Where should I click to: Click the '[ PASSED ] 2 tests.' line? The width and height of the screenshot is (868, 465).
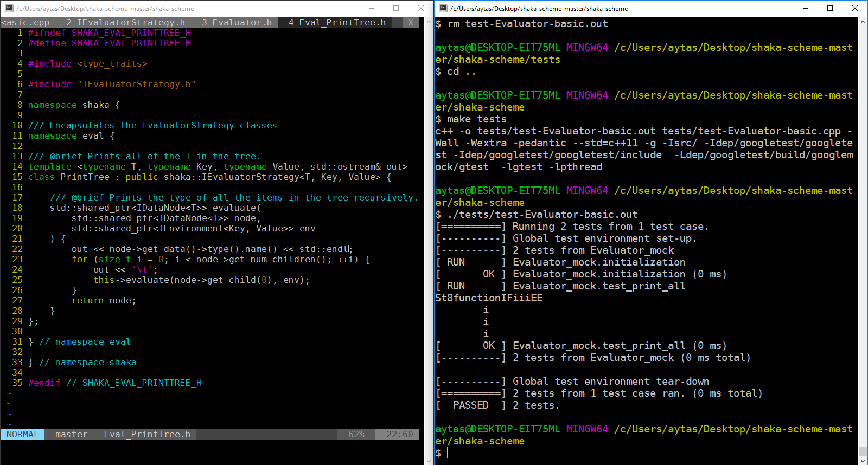[497, 405]
